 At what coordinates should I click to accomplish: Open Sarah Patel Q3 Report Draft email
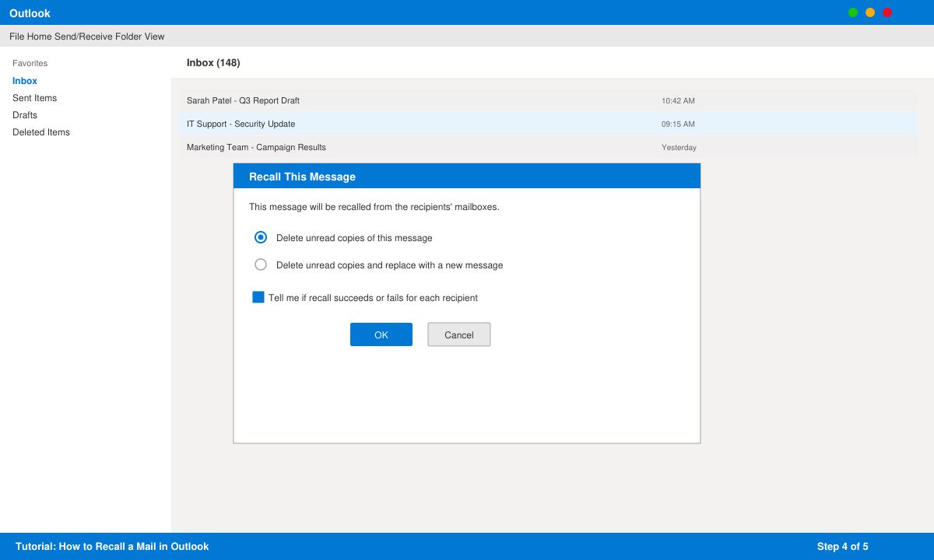549,100
